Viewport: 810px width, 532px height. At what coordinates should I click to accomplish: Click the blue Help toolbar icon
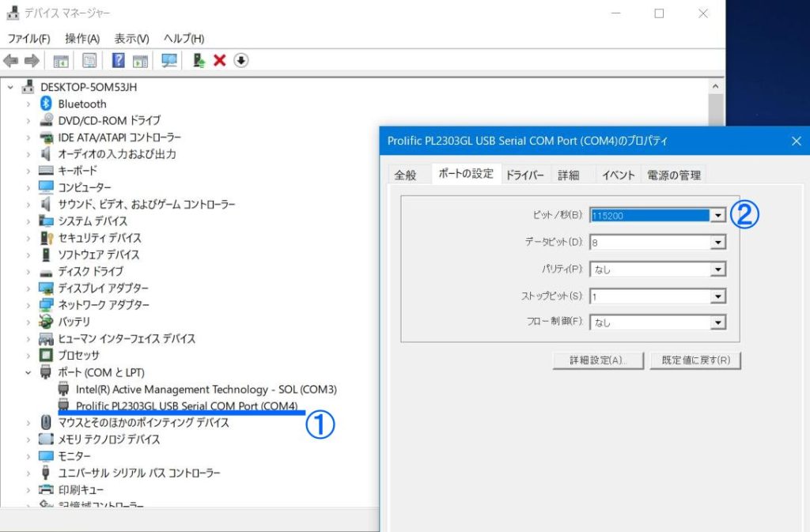coord(119,60)
